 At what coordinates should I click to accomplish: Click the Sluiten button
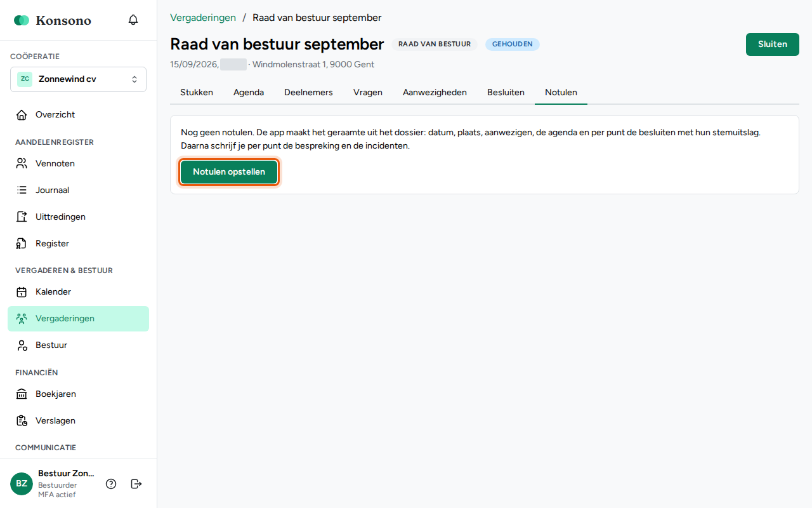tap(773, 44)
